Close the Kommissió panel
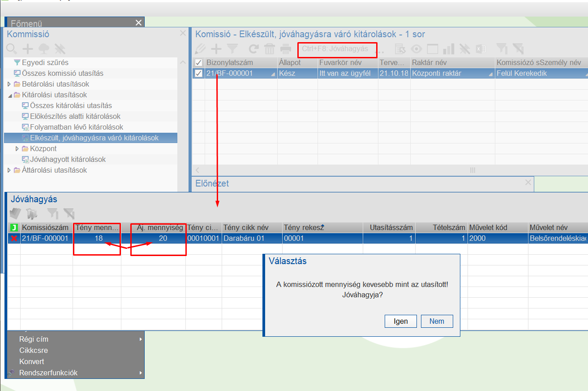This screenshot has height=391, width=588. pos(183,33)
